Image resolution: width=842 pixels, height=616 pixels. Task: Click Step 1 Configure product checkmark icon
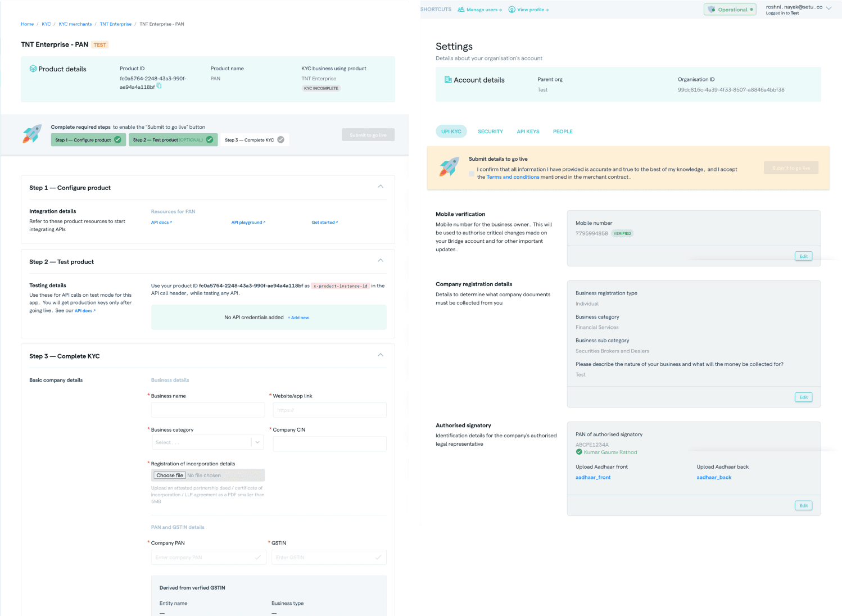coord(117,139)
